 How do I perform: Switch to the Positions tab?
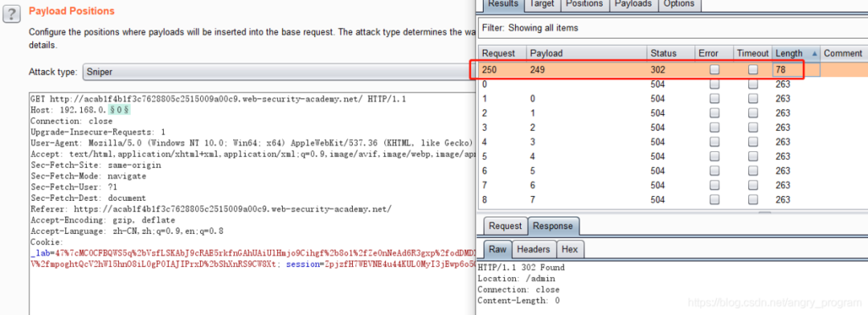point(584,4)
